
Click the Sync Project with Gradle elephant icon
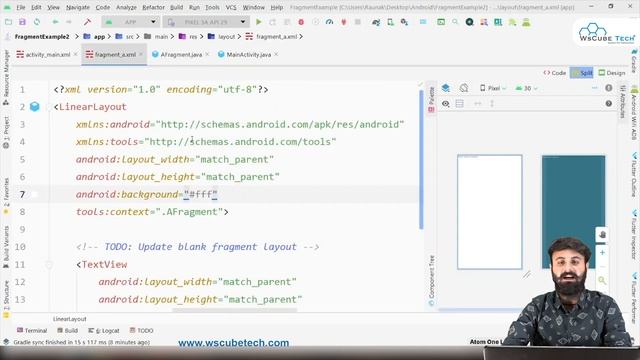tap(376, 22)
